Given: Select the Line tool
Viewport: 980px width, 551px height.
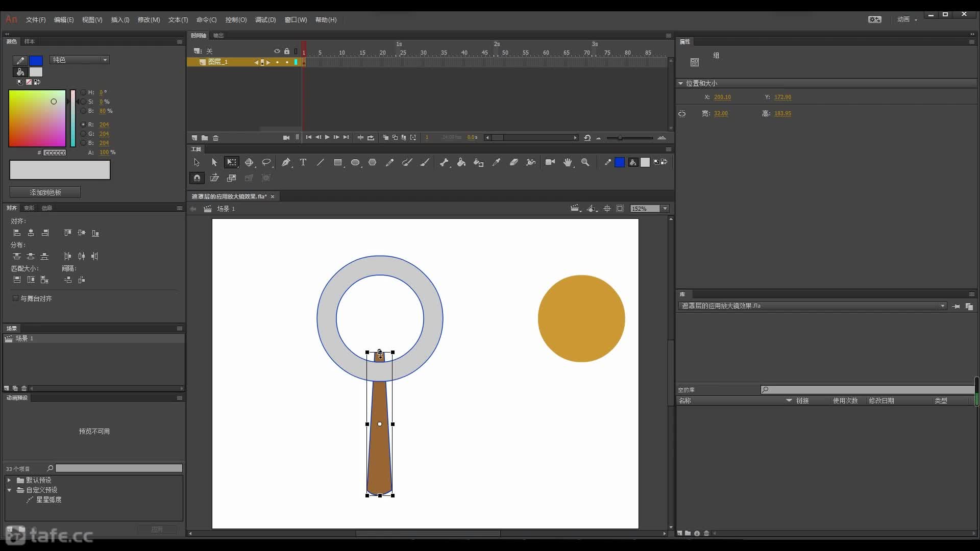Looking at the screenshot, I should (320, 162).
